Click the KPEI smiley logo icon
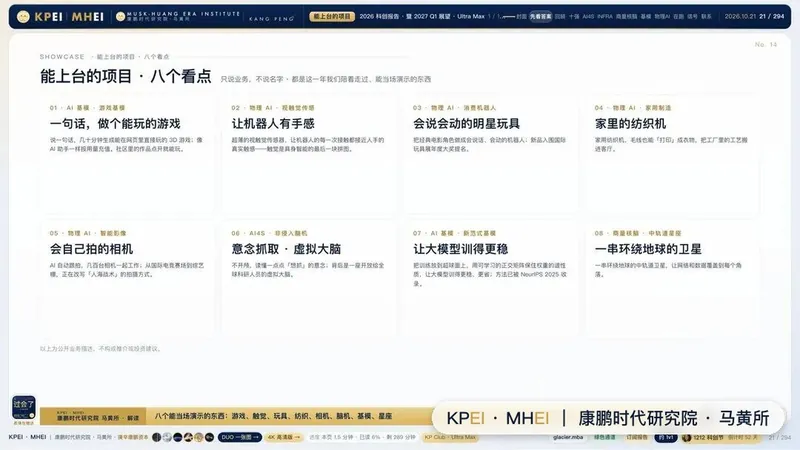This screenshot has height=450, width=800. pos(23,17)
